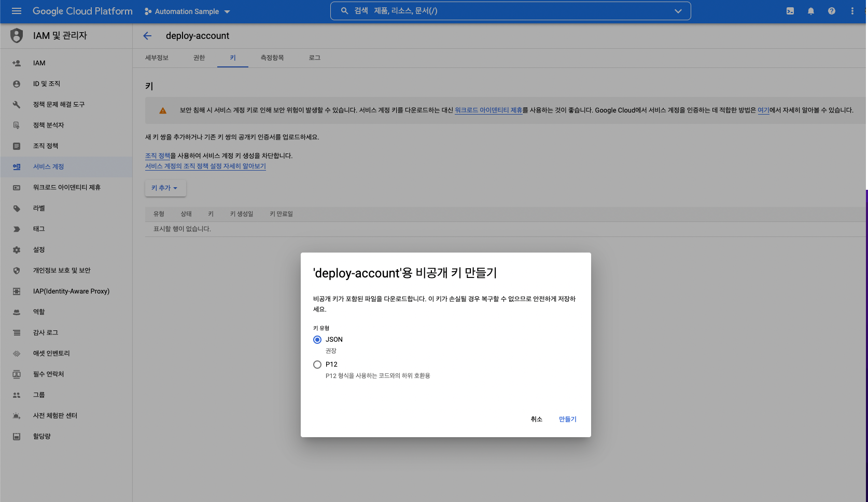
Task: Click the 조직 정책 document icon
Action: [17, 146]
